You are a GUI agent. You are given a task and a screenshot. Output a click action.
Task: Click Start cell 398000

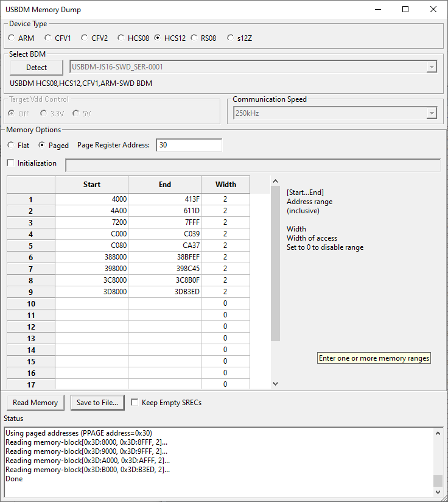[x=92, y=268]
